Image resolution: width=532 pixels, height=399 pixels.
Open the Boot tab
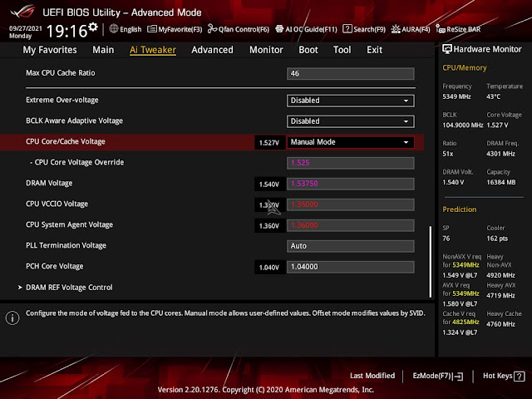(308, 50)
